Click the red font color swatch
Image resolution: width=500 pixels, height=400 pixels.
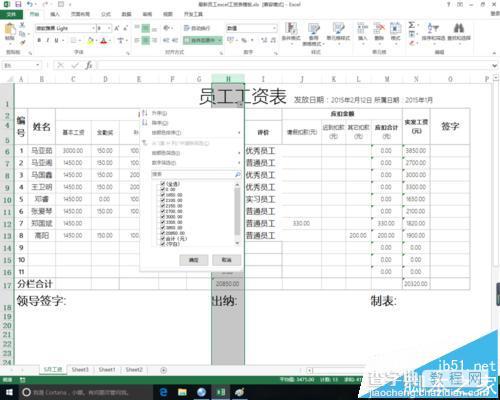[x=104, y=40]
